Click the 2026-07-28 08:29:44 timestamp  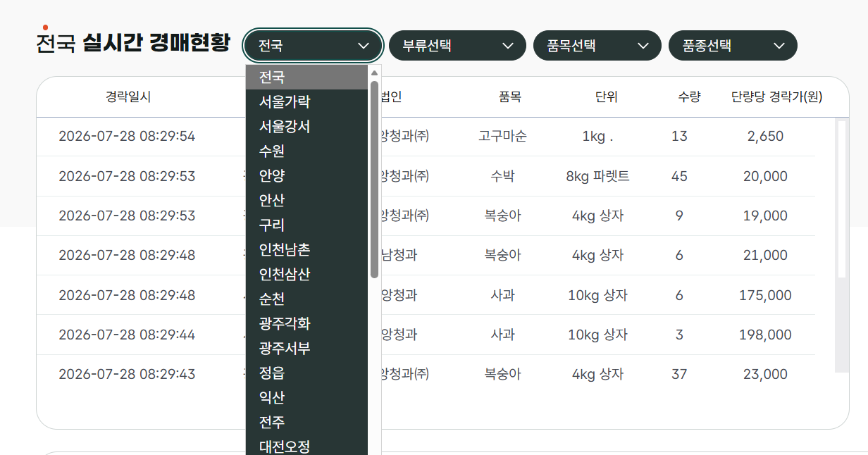pos(127,335)
